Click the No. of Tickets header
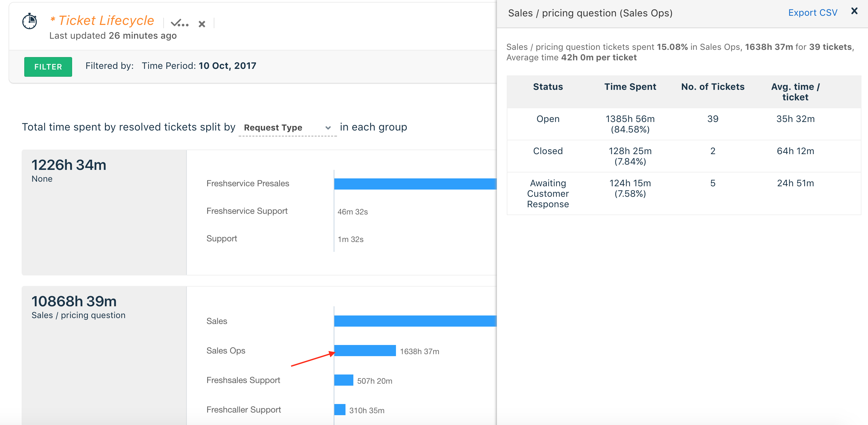 712,87
